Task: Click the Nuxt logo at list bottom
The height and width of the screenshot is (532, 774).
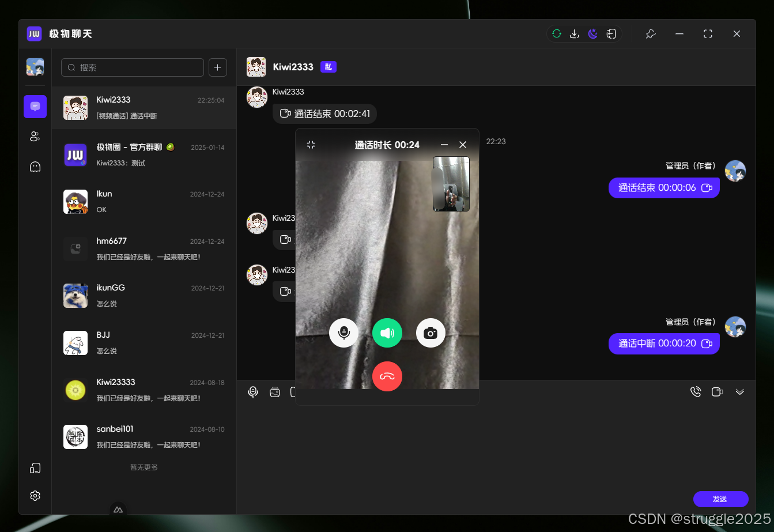Action: pyautogui.click(x=118, y=510)
